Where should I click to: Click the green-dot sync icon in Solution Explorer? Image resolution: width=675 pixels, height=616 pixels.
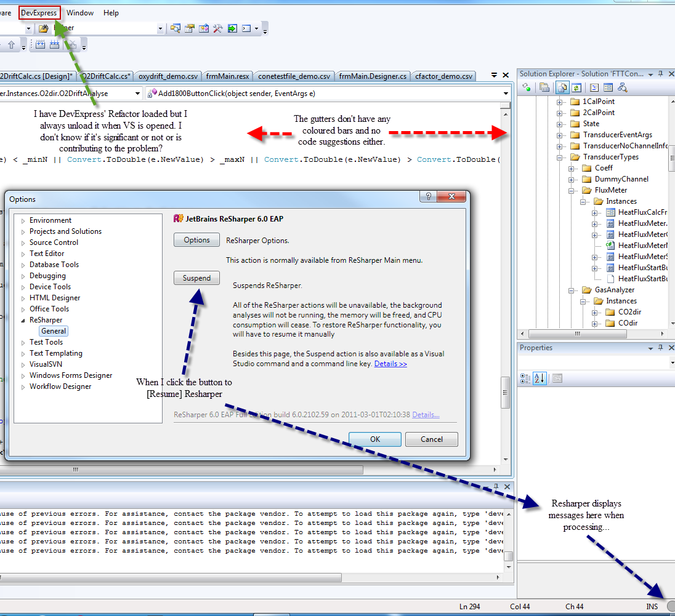tap(527, 88)
